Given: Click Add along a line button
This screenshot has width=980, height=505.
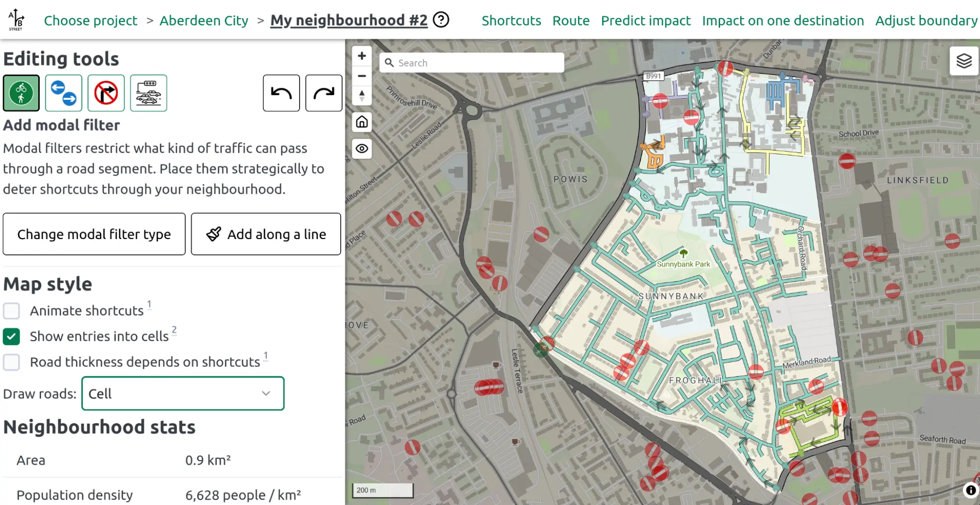Looking at the screenshot, I should pyautogui.click(x=266, y=234).
